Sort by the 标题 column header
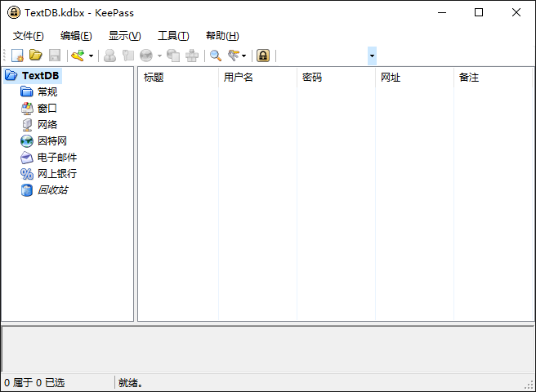The image size is (536, 392). 178,78
